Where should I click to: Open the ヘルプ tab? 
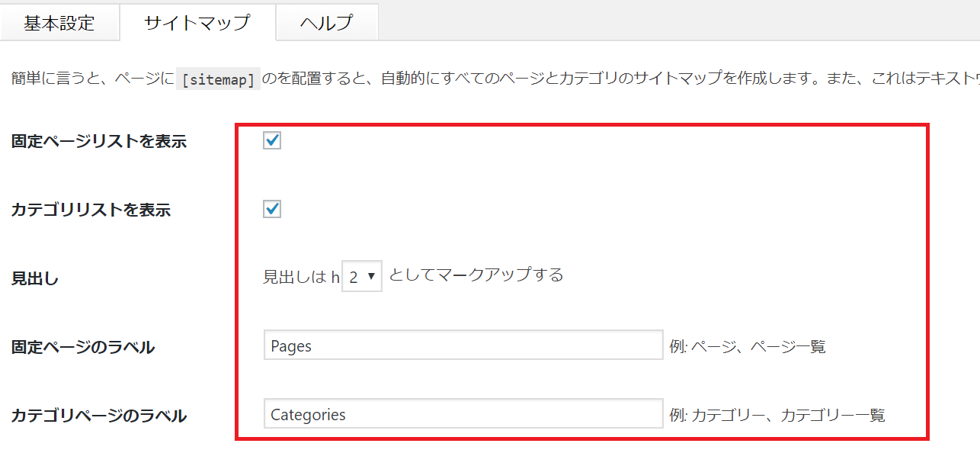point(326,22)
